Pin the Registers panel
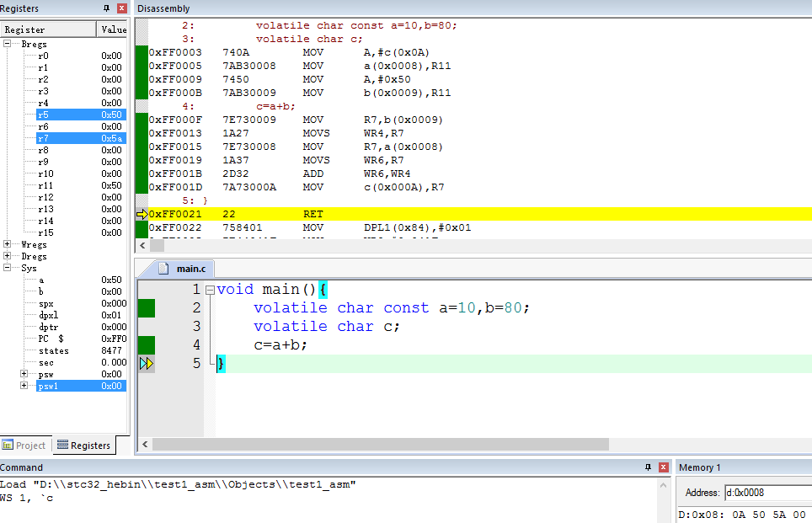Screen dimensions: 812x523 point(107,8)
